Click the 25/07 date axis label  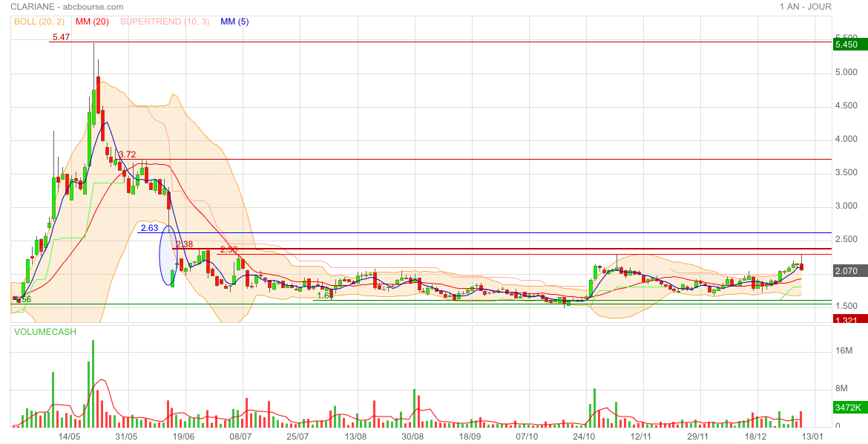[297, 437]
